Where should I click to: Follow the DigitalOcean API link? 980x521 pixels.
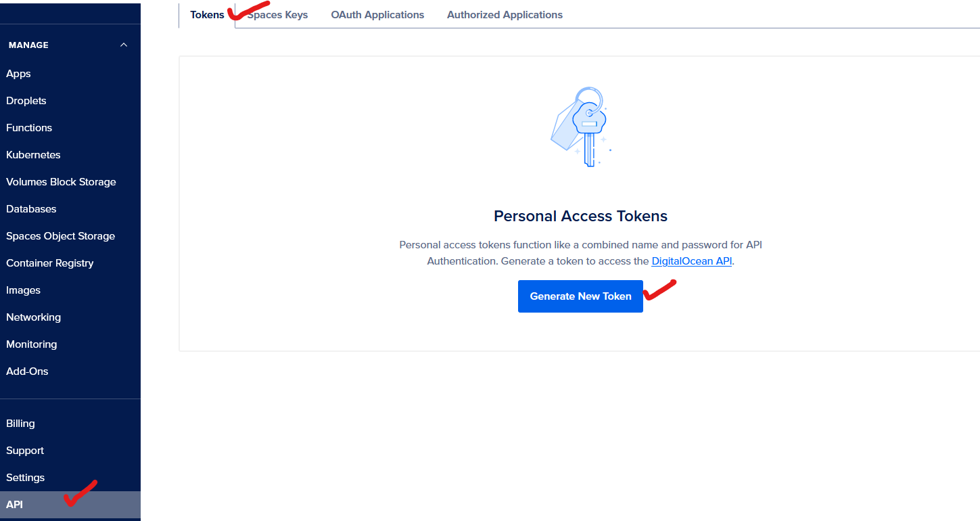tap(691, 261)
